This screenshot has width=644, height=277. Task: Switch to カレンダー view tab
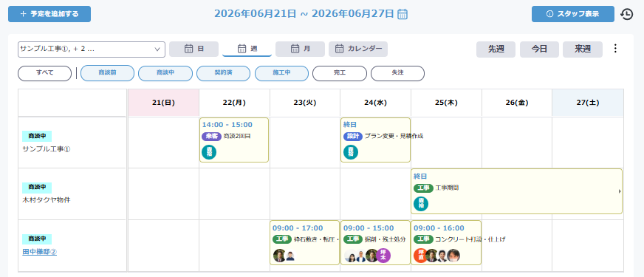[358, 49]
